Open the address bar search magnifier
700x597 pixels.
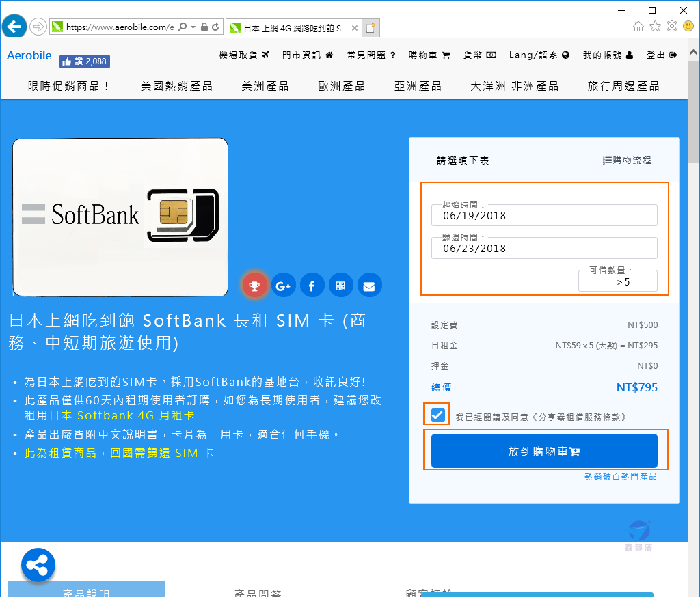click(182, 27)
